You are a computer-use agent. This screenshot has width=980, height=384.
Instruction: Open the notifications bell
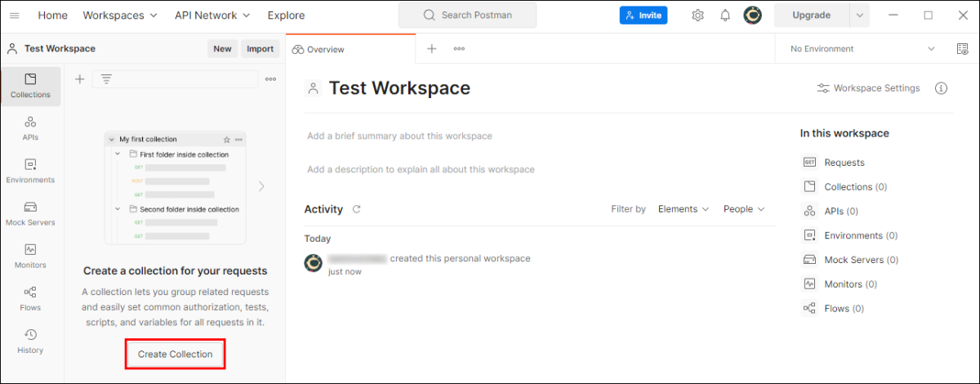click(x=725, y=15)
